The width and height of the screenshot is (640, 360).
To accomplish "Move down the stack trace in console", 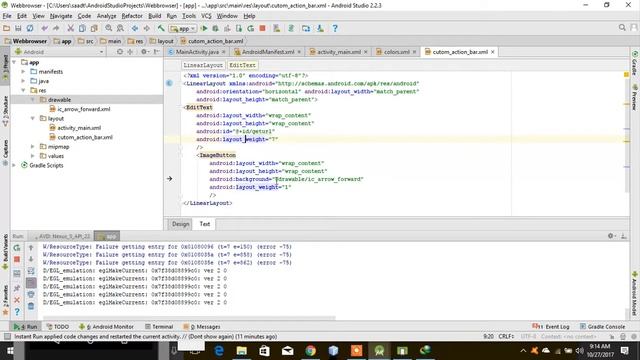I will pos(31,259).
